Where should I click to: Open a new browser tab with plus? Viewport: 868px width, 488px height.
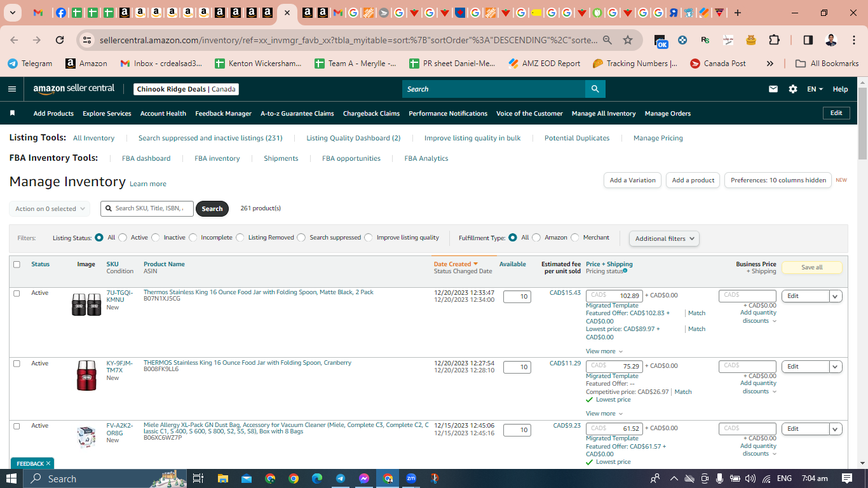coord(737,13)
